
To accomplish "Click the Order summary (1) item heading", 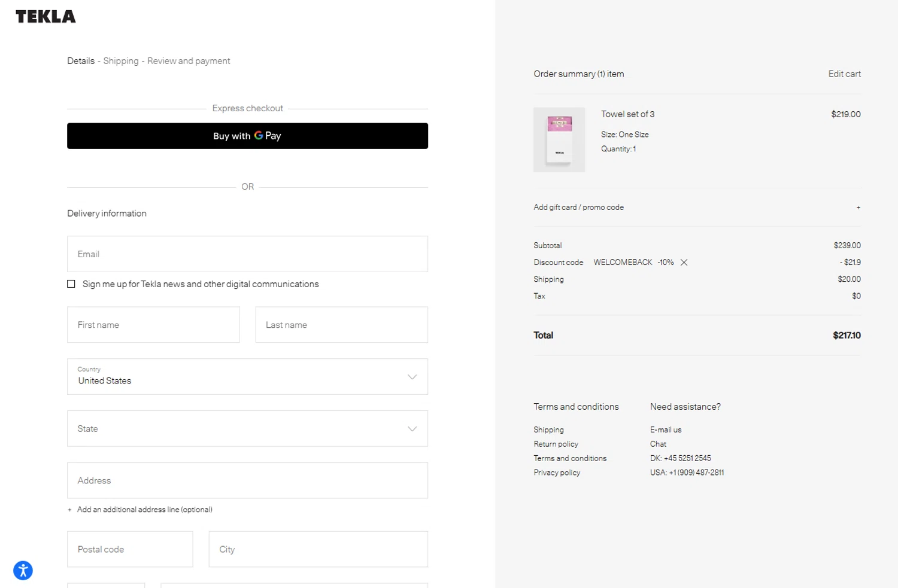I will pyautogui.click(x=578, y=74).
